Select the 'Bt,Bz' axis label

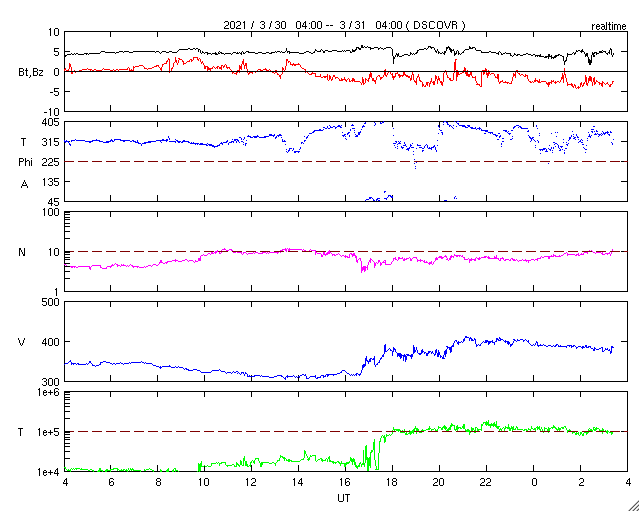click(x=31, y=73)
